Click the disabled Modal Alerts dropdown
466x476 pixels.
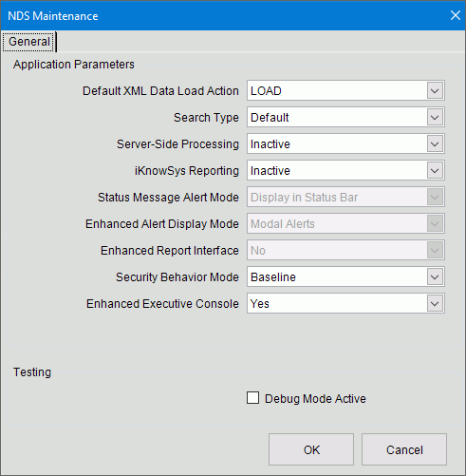[345, 224]
